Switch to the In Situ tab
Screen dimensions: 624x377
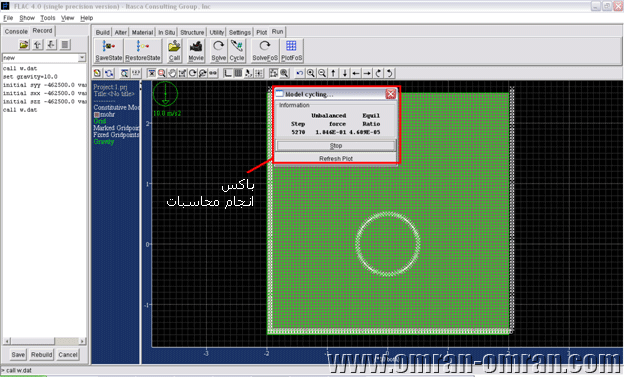point(166,32)
